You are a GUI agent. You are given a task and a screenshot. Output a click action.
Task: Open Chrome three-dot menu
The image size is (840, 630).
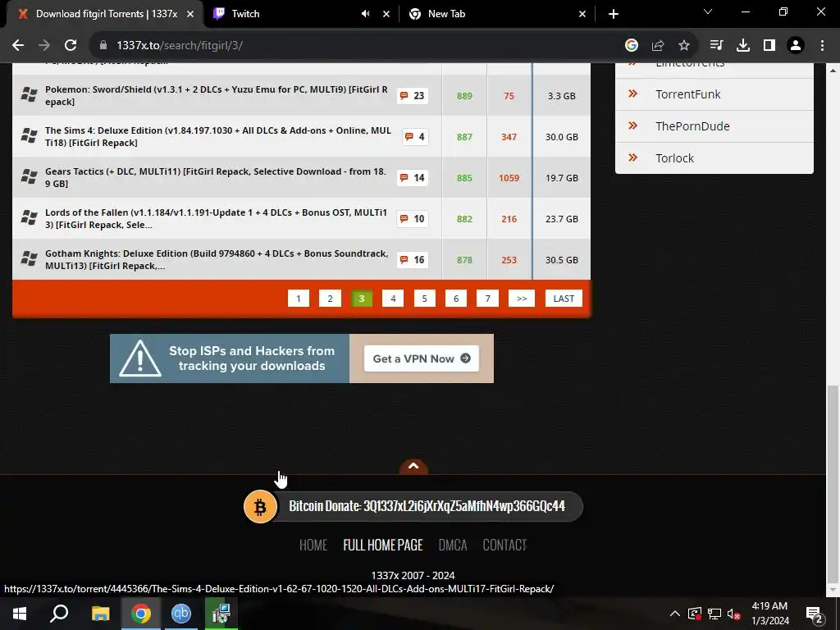822,46
